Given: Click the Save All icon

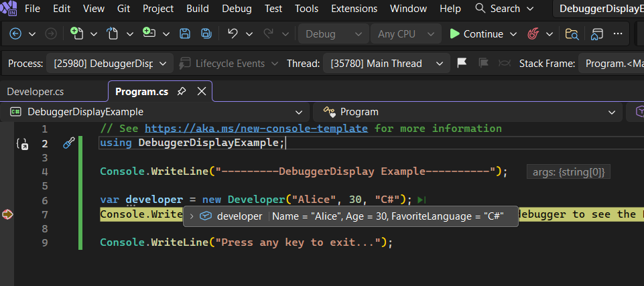Looking at the screenshot, I should (x=206, y=33).
